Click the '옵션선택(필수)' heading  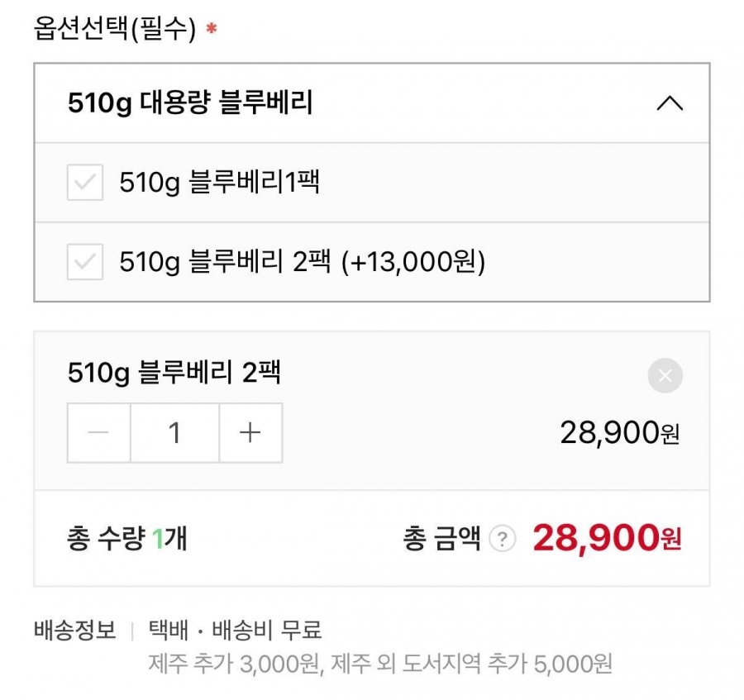click(x=114, y=30)
